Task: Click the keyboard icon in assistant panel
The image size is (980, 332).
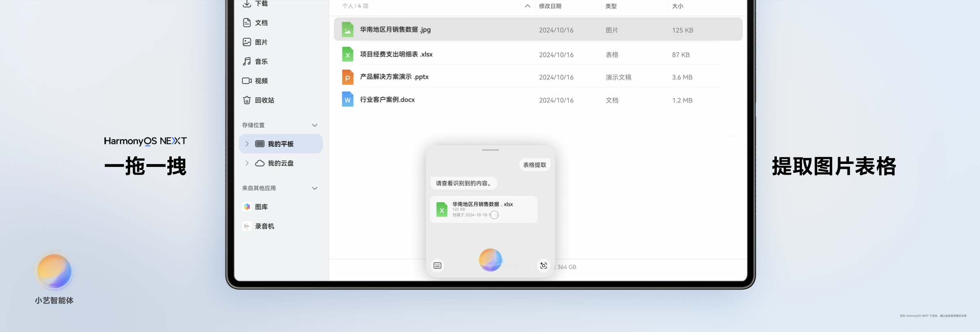Action: (437, 266)
